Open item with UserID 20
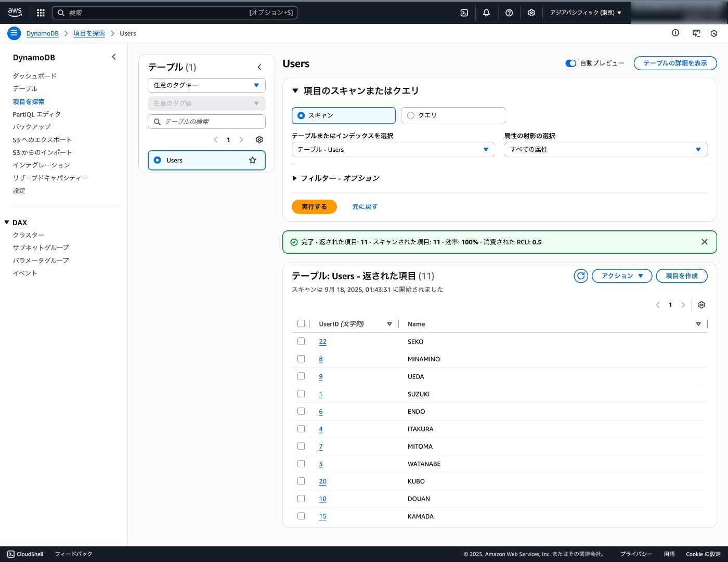Screen dimensions: 728x562 tap(322, 481)
